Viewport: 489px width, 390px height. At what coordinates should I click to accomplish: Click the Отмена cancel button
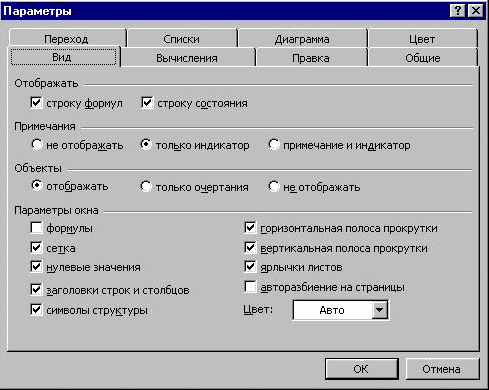[442, 369]
